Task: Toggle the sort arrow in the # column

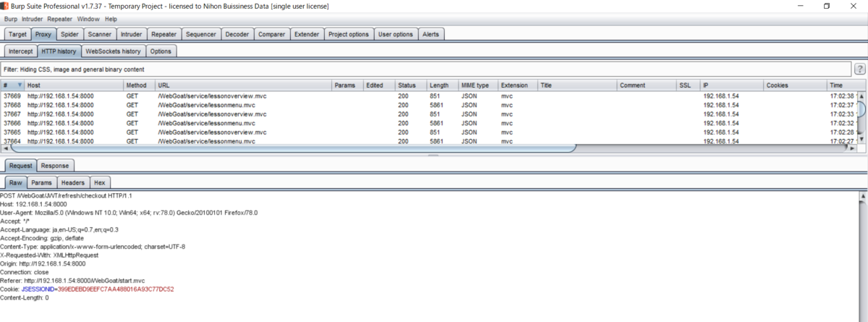Action: pos(20,85)
